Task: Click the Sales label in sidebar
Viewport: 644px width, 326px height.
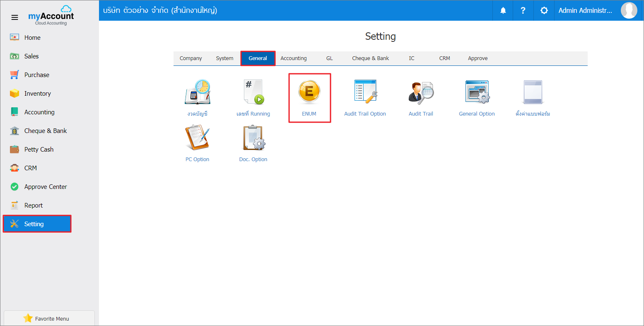Action: 31,56
